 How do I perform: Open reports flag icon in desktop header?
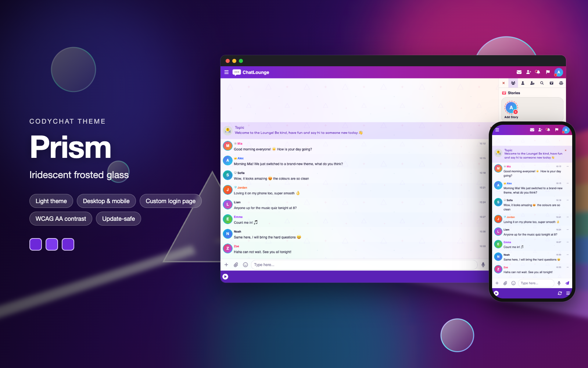click(x=548, y=72)
